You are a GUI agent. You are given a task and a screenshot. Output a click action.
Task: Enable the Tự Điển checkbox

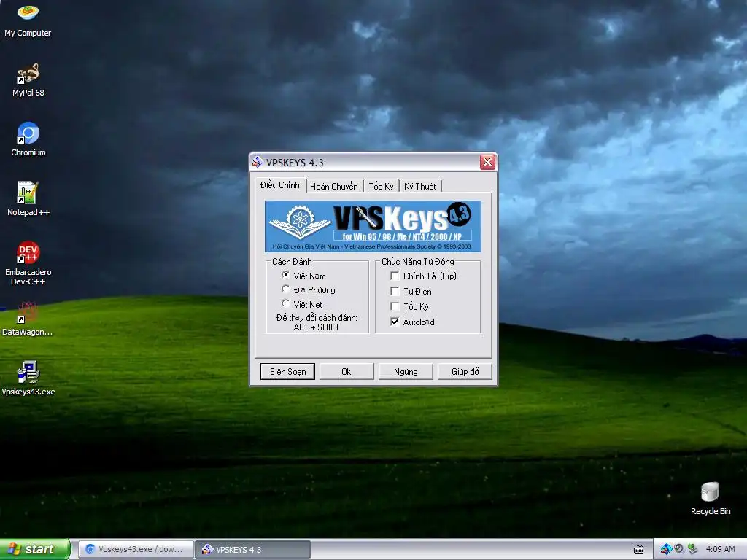395,291
